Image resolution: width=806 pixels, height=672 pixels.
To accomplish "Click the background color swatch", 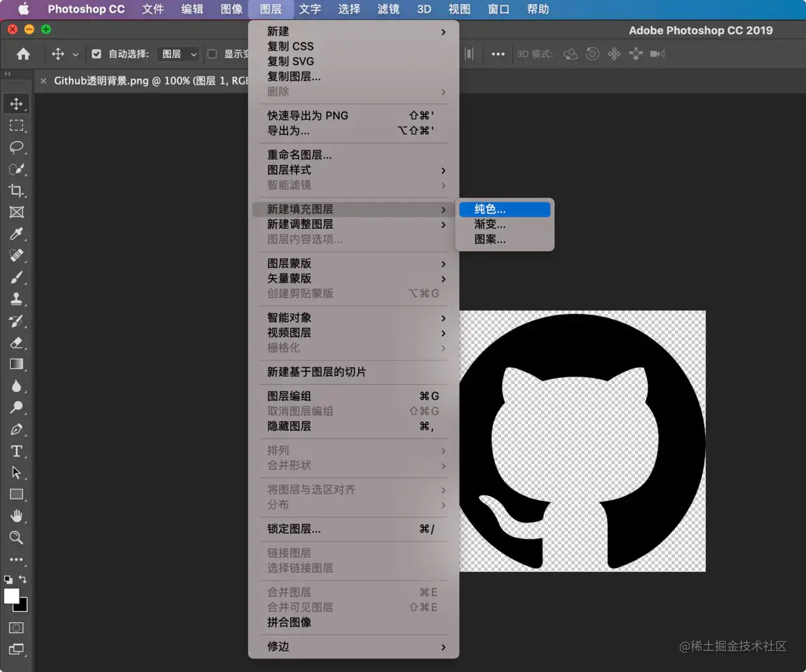I will [24, 607].
